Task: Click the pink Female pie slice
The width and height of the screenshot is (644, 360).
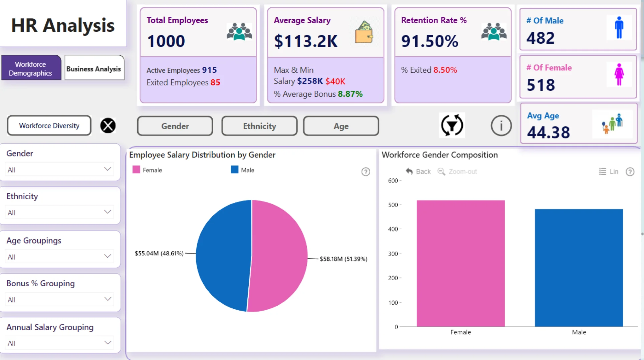Action: pyautogui.click(x=280, y=256)
